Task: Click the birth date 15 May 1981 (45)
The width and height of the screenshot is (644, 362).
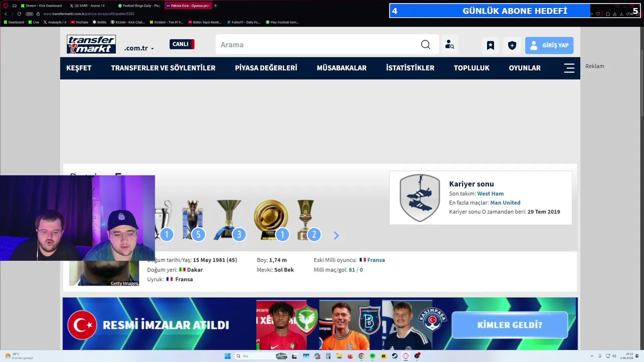Action: coord(215,260)
